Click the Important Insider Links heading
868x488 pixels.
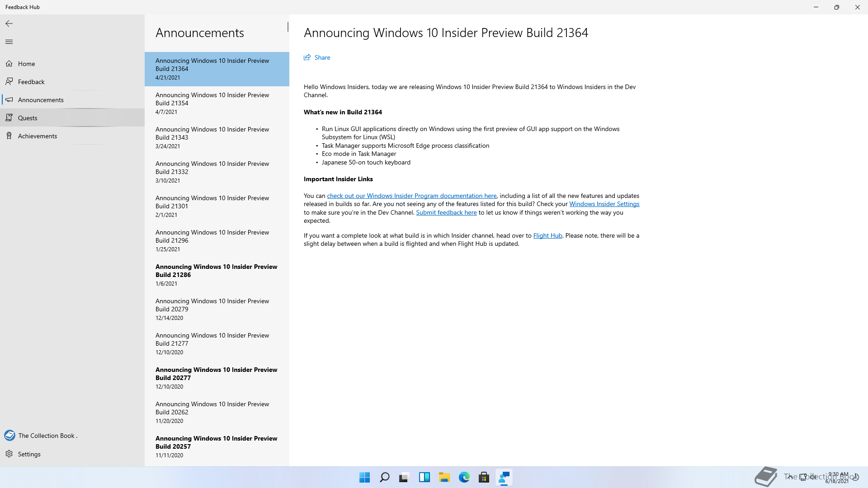(338, 179)
